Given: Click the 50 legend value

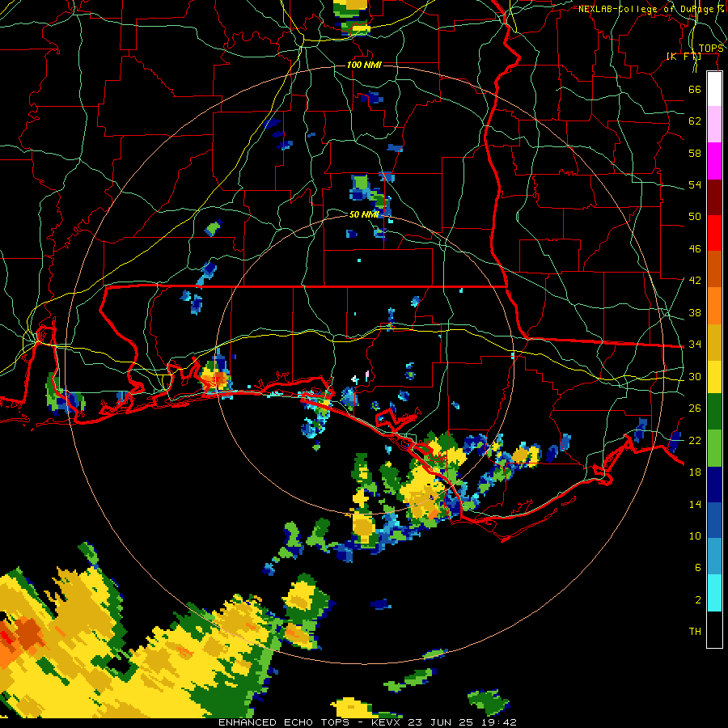Looking at the screenshot, I should pyautogui.click(x=695, y=216).
